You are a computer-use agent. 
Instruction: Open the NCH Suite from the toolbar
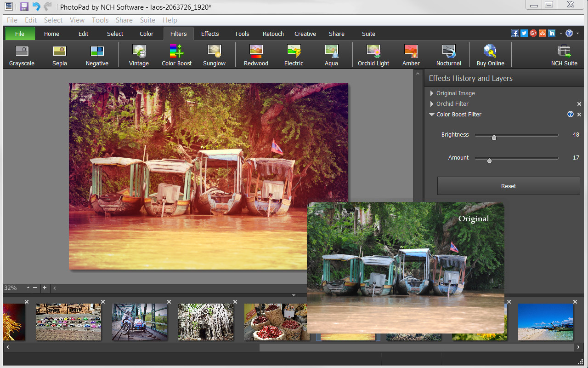[564, 54]
